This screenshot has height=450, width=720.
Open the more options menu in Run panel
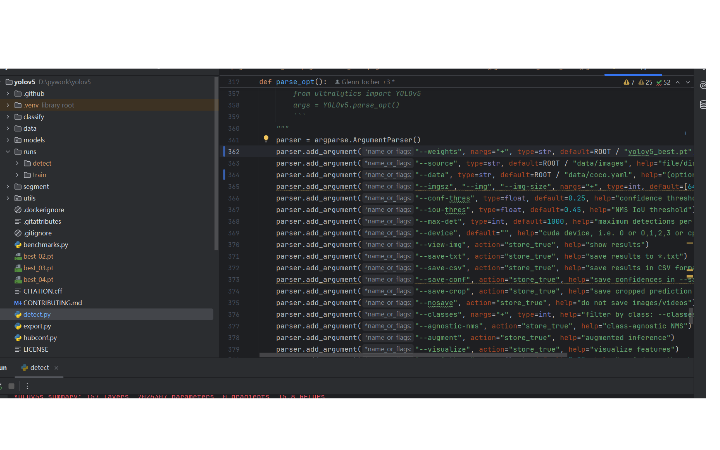click(x=27, y=386)
